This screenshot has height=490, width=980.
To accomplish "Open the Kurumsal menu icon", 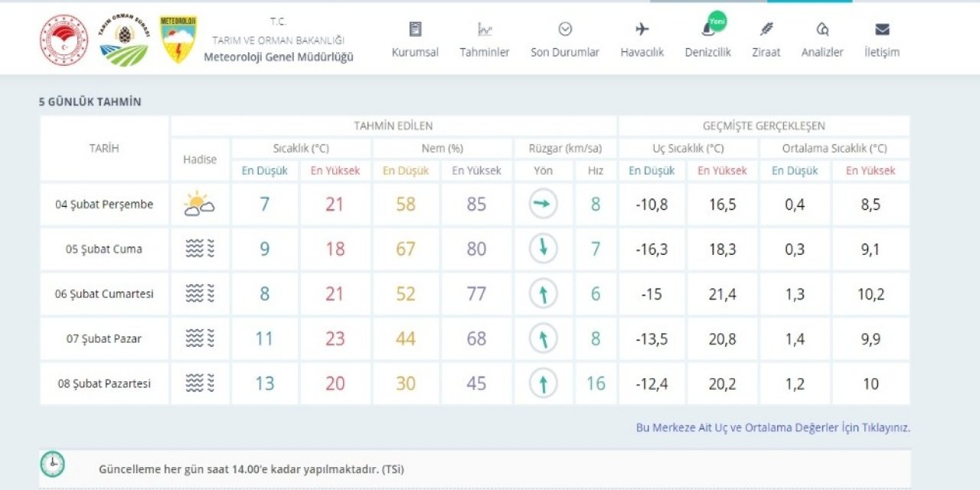I will coord(415,30).
